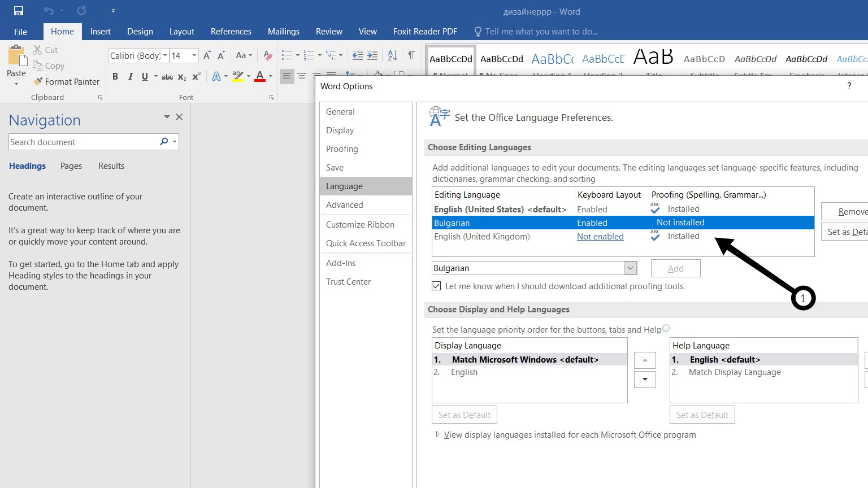This screenshot has height=488, width=868.
Task: Close the Navigation pane
Action: (179, 117)
